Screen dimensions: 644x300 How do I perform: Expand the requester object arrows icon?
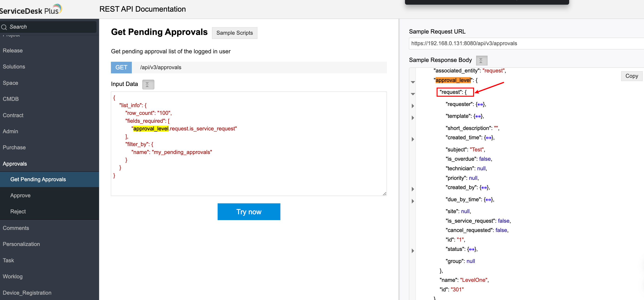coord(480,105)
